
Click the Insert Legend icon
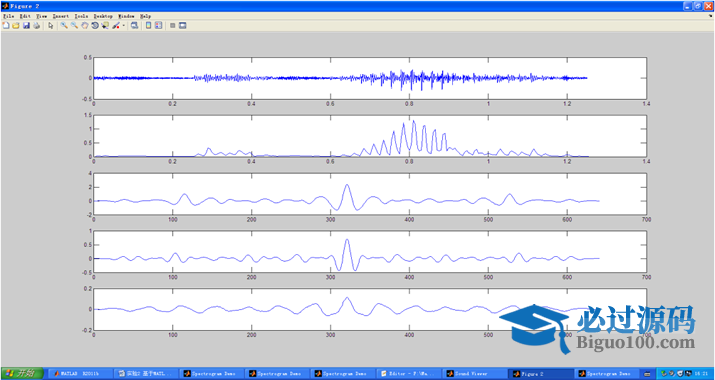[158, 26]
